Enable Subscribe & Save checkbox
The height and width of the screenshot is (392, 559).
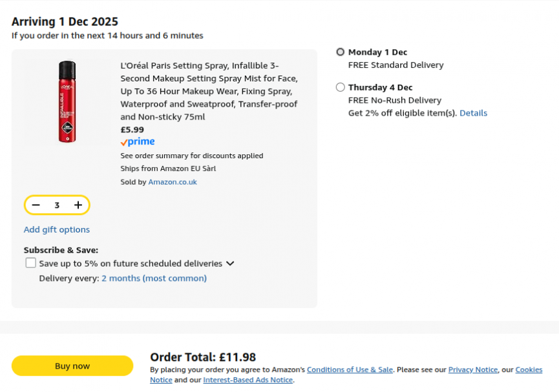point(31,263)
